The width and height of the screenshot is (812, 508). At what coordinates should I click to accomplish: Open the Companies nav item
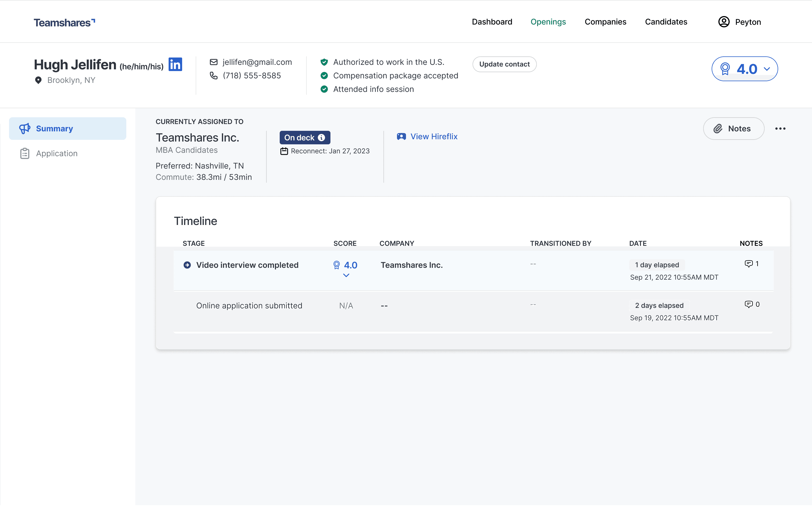[x=605, y=22]
